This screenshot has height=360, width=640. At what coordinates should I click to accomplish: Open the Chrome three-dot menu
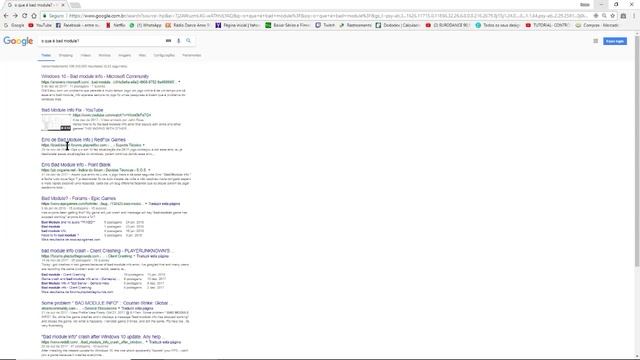tap(634, 16)
